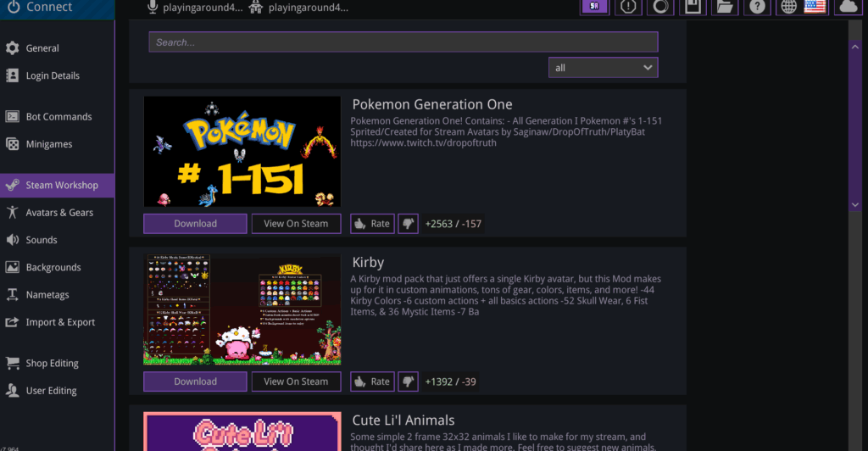
Task: Click the save floppy disk icon
Action: click(x=693, y=7)
